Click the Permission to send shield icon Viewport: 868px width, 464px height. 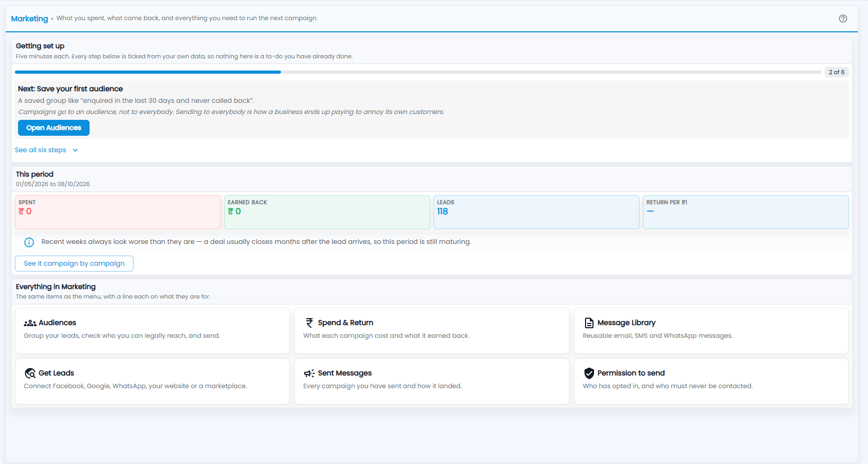coord(589,373)
